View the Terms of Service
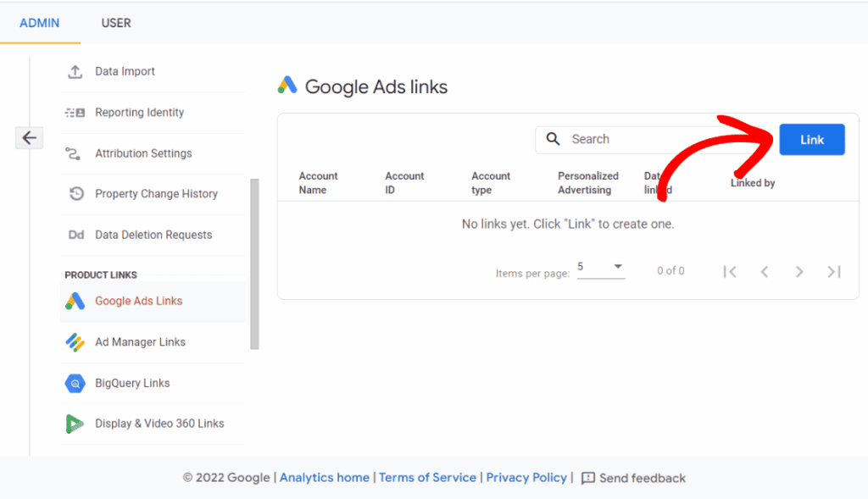 pyautogui.click(x=427, y=477)
